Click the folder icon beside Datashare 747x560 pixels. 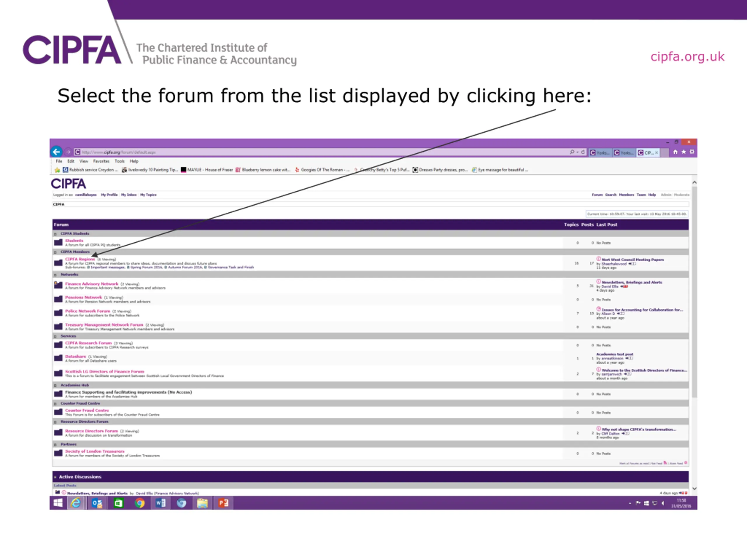pos(58,358)
